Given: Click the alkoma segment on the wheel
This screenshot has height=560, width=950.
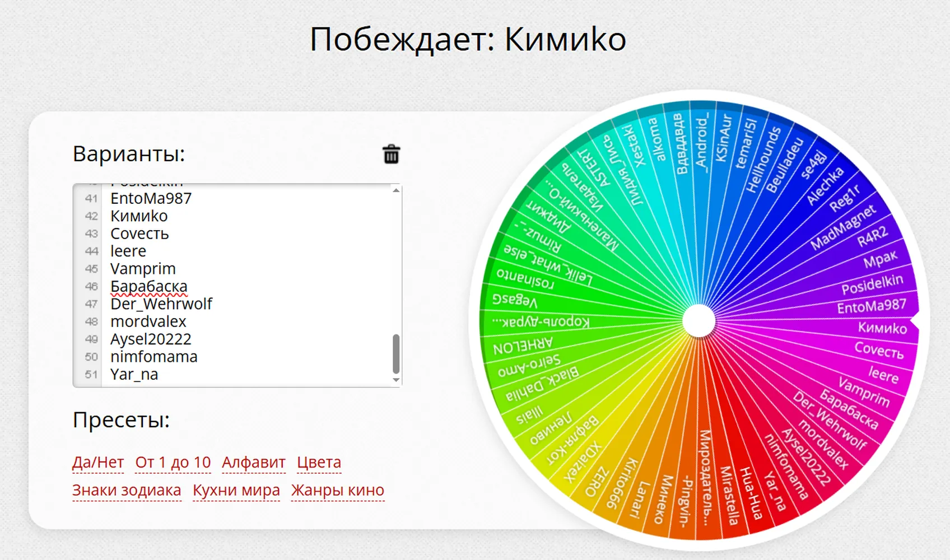Looking at the screenshot, I should [x=656, y=139].
